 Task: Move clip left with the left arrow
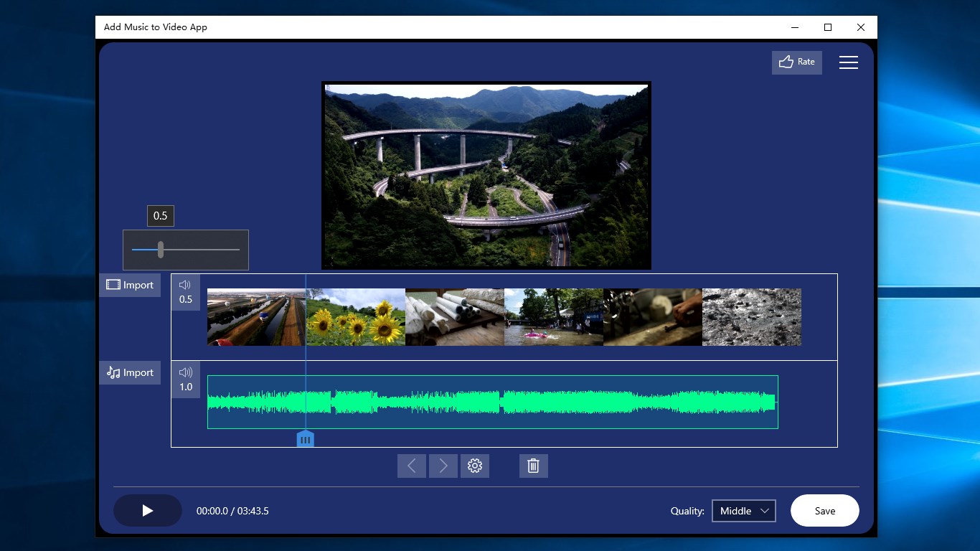pyautogui.click(x=412, y=466)
